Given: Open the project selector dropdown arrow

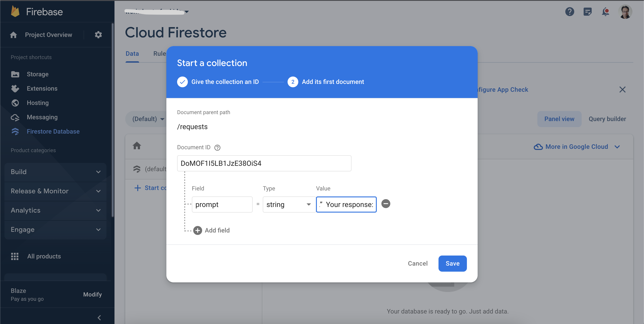Looking at the screenshot, I should coord(187,12).
